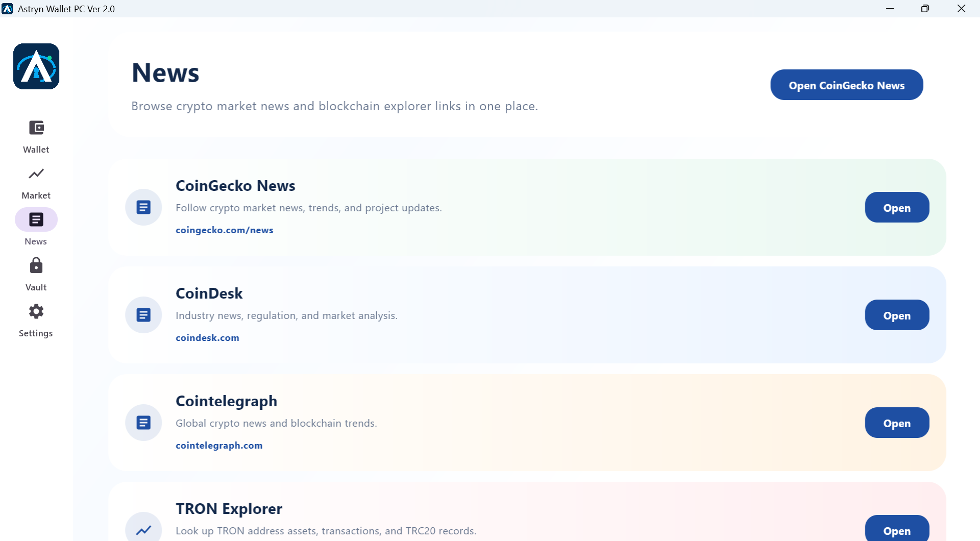
Task: Click the TRON Explorer card title
Action: [x=229, y=509]
